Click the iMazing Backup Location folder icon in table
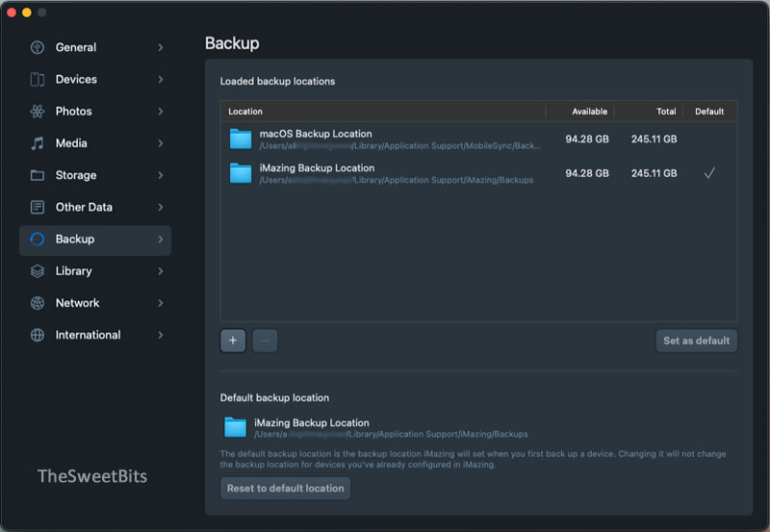Viewport: 770px width, 532px height. pos(241,173)
